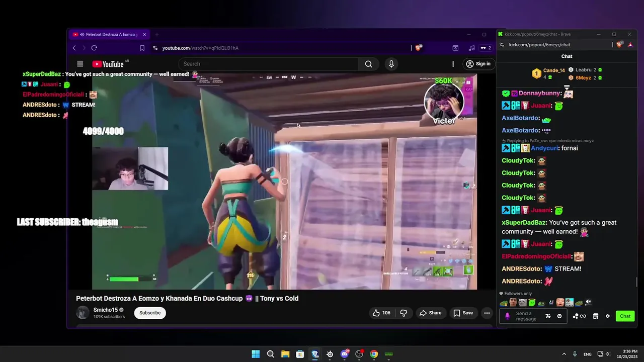Viewport: 644px width, 362px height.
Task: Bookmark the YouTube page
Action: (142, 48)
